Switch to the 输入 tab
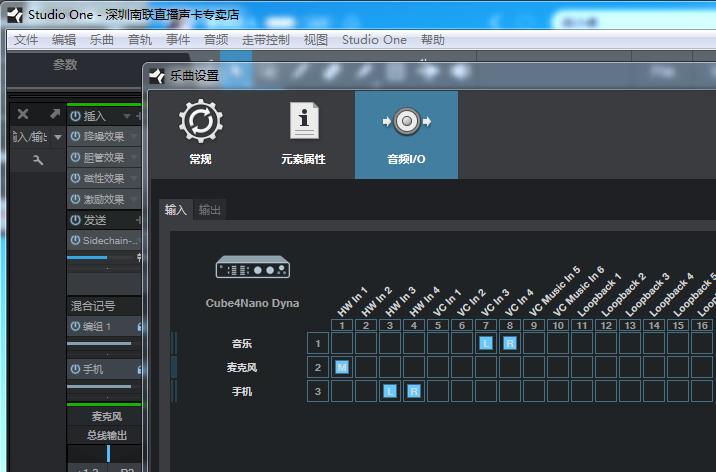This screenshot has height=472, width=716. (176, 210)
